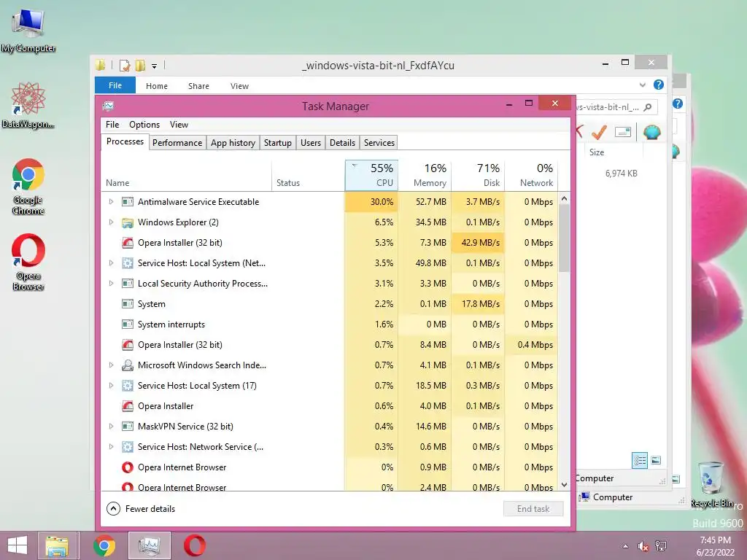Click the new folder icon in Explorer quick access toolbar
747x560 pixels.
140,65
